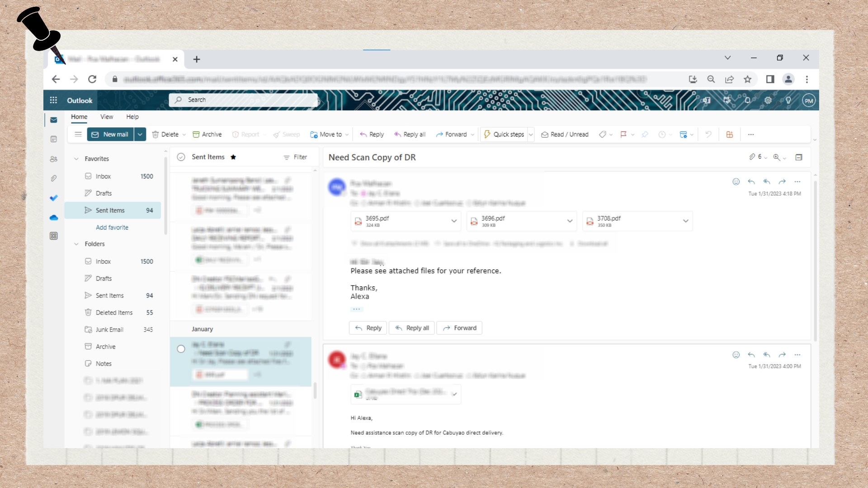Open the Settings gear in Outlook header

coord(768,100)
